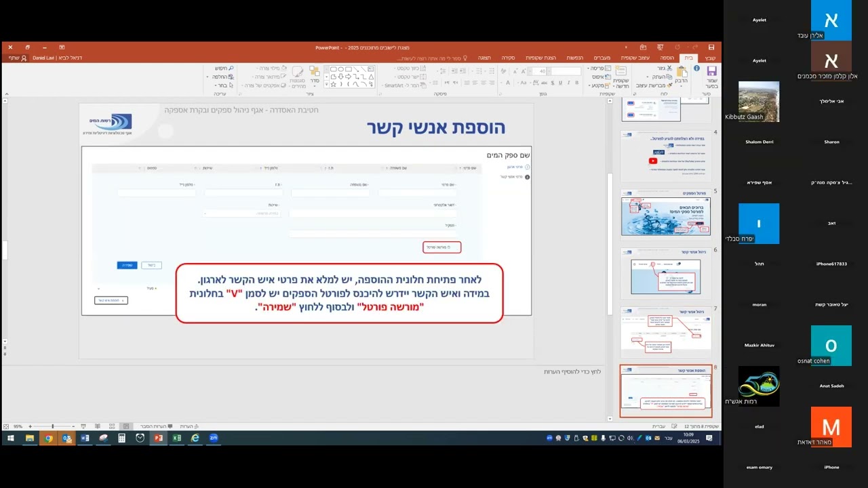Toggle Bold formatting (B)
Image resolution: width=868 pixels, height=488 pixels.
coord(576,83)
